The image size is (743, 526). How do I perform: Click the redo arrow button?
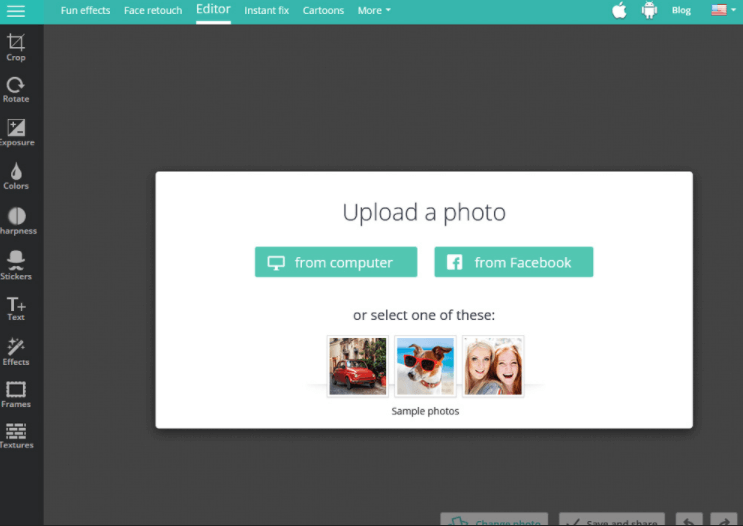click(x=724, y=519)
